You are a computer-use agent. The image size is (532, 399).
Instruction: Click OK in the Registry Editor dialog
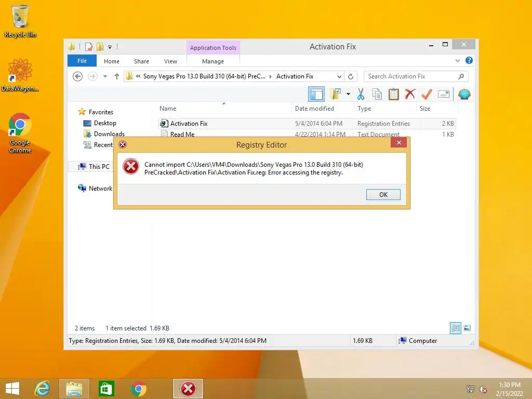tap(383, 194)
